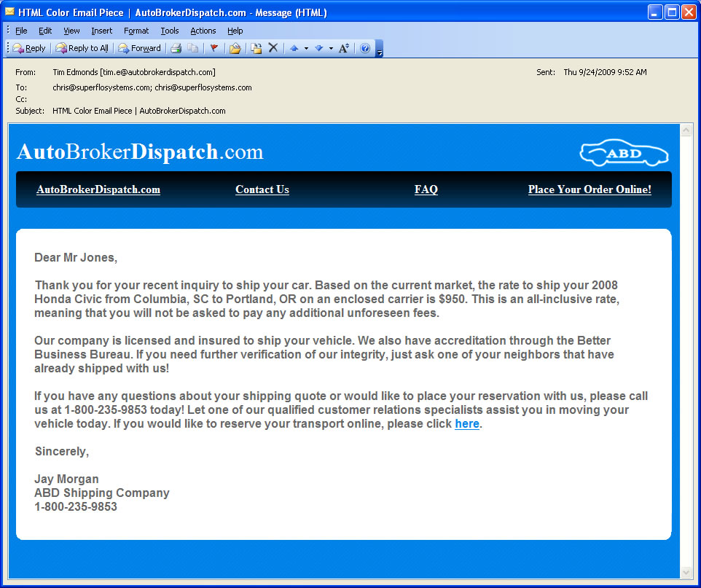Image resolution: width=701 pixels, height=588 pixels.
Task: Click the 'Jay Morgan' signature name
Action: click(66, 479)
